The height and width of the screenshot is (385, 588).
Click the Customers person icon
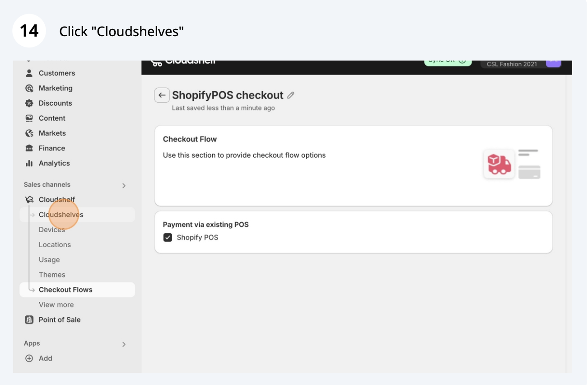pyautogui.click(x=29, y=73)
